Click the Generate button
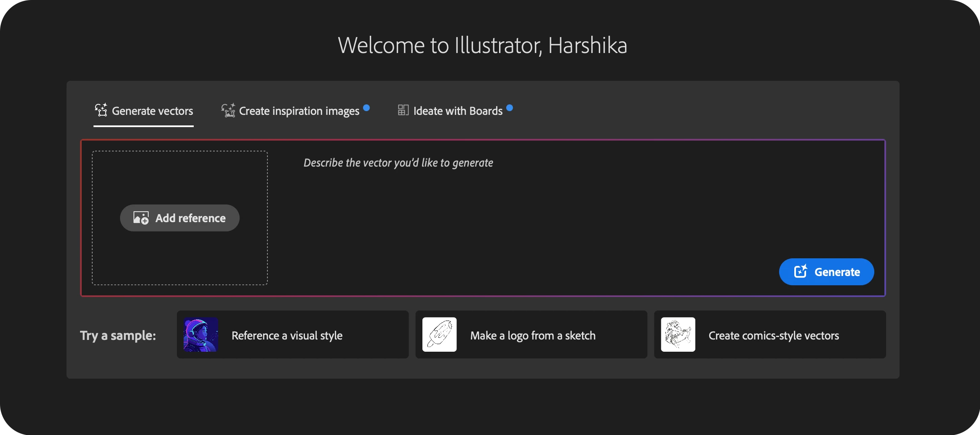Viewport: 980px width, 435px height. (826, 272)
